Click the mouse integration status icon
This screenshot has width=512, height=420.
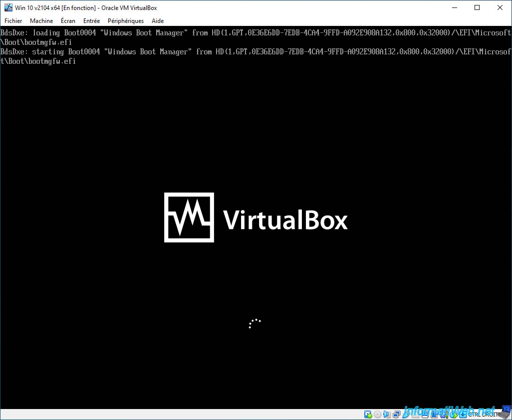pos(453,415)
